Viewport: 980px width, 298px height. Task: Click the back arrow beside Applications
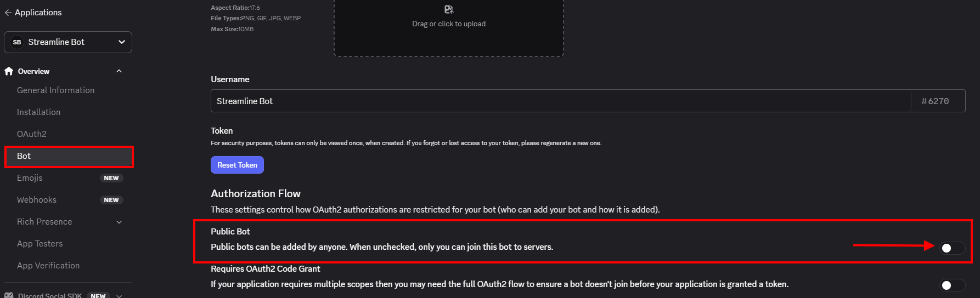click(x=8, y=13)
